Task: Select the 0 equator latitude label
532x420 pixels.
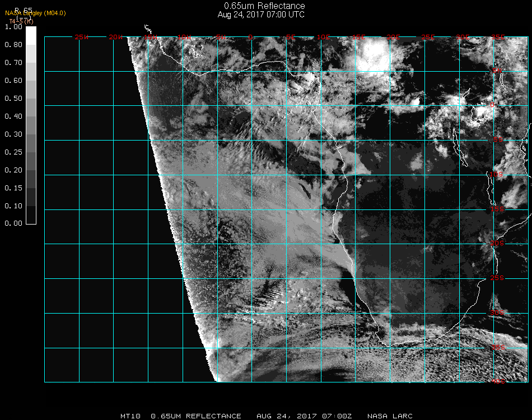Action: click(492, 105)
